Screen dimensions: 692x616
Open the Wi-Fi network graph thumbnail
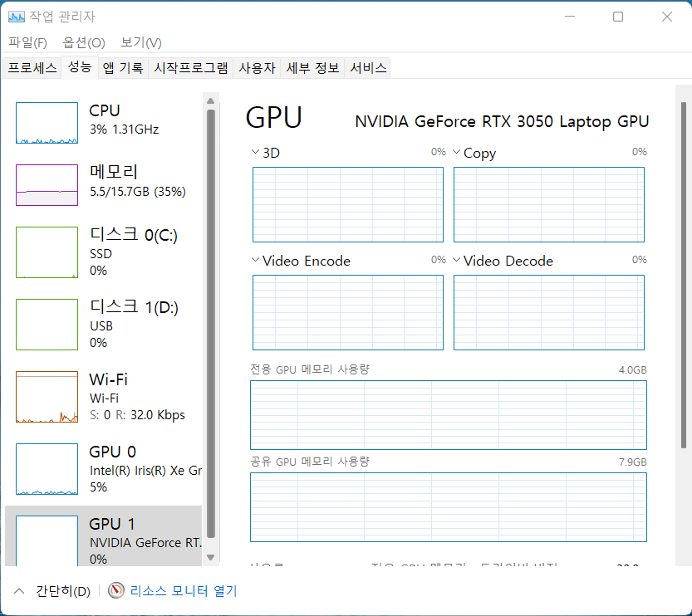[x=47, y=397]
